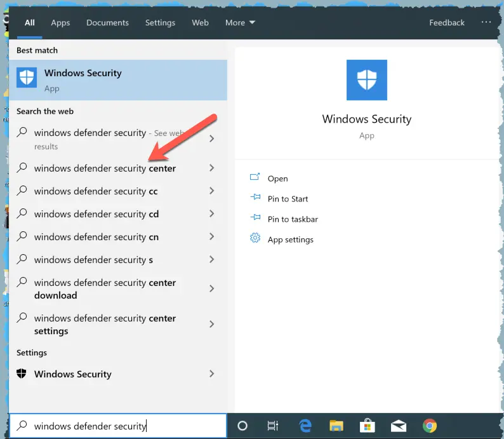Image resolution: width=504 pixels, height=439 pixels.
Task: Expand arrow for 'windows defender security cc'
Action: (x=212, y=191)
